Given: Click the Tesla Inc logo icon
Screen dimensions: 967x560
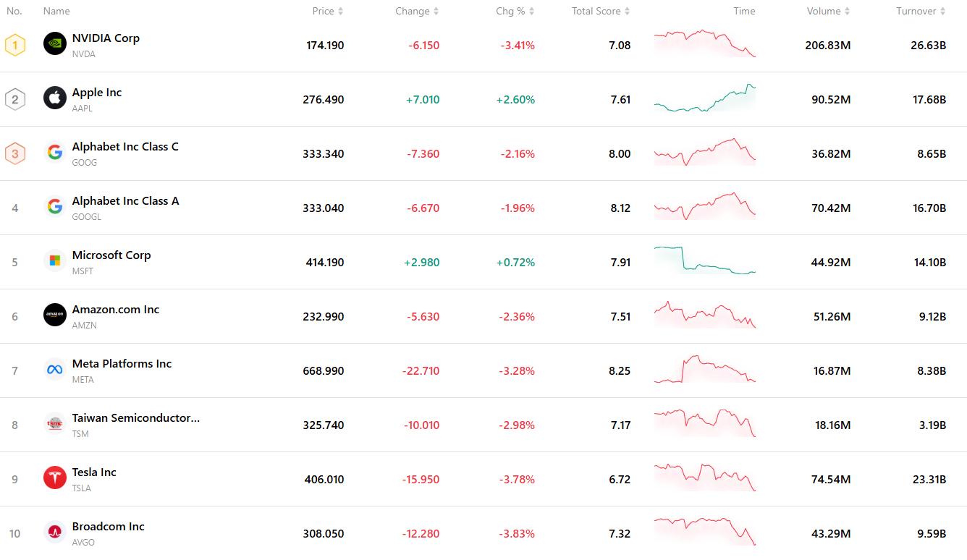Looking at the screenshot, I should pyautogui.click(x=55, y=478).
